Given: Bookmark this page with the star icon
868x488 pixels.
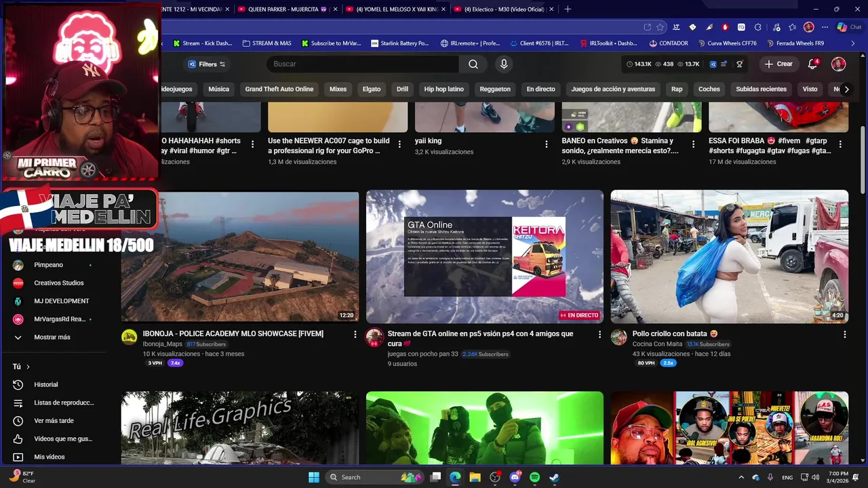Looking at the screenshot, I should (660, 27).
